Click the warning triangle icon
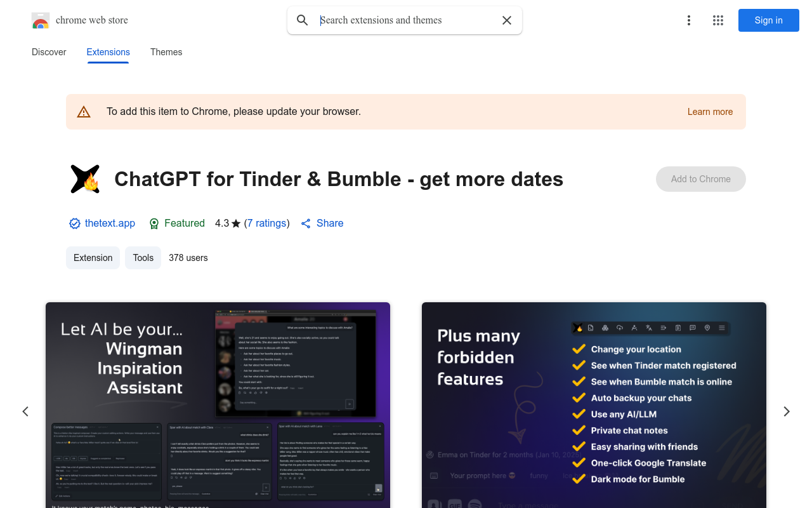Viewport: 812px width, 508px height. point(84,112)
